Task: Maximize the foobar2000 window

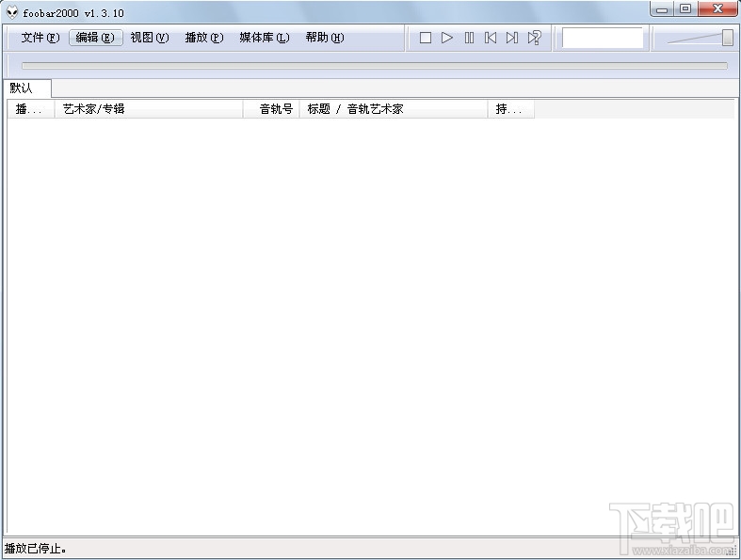Action: 685,9
